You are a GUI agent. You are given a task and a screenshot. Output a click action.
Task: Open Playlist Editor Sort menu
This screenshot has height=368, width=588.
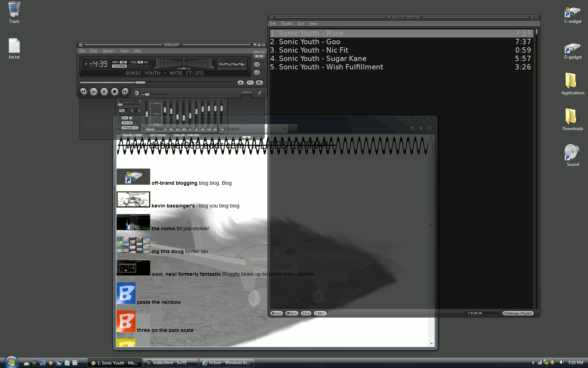click(x=301, y=24)
